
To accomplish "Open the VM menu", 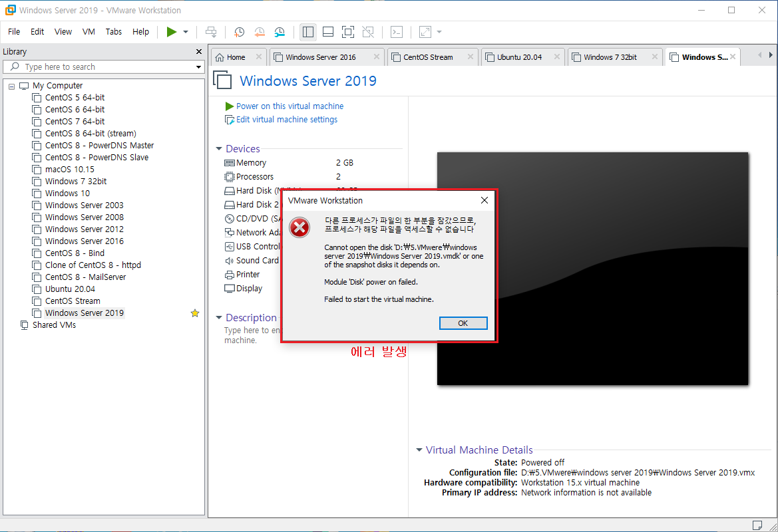I will click(x=89, y=32).
